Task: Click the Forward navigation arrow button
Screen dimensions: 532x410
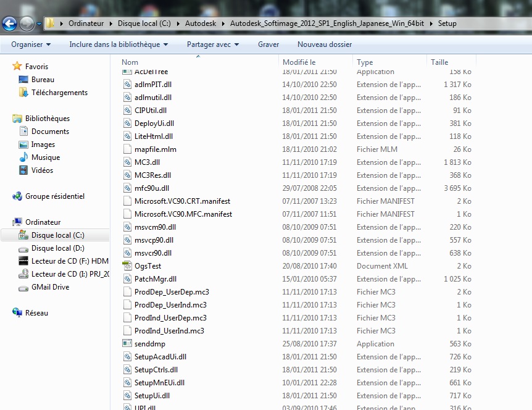Action: click(x=27, y=23)
